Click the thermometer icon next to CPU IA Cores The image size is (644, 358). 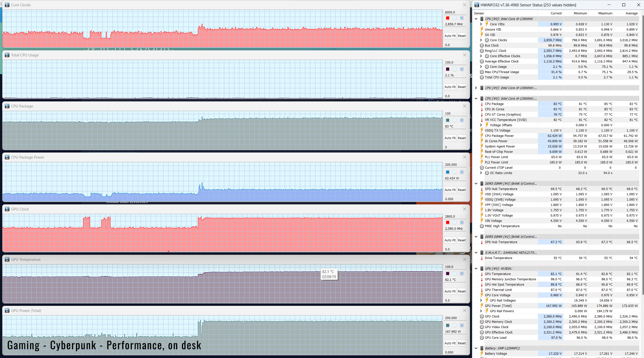(x=482, y=109)
